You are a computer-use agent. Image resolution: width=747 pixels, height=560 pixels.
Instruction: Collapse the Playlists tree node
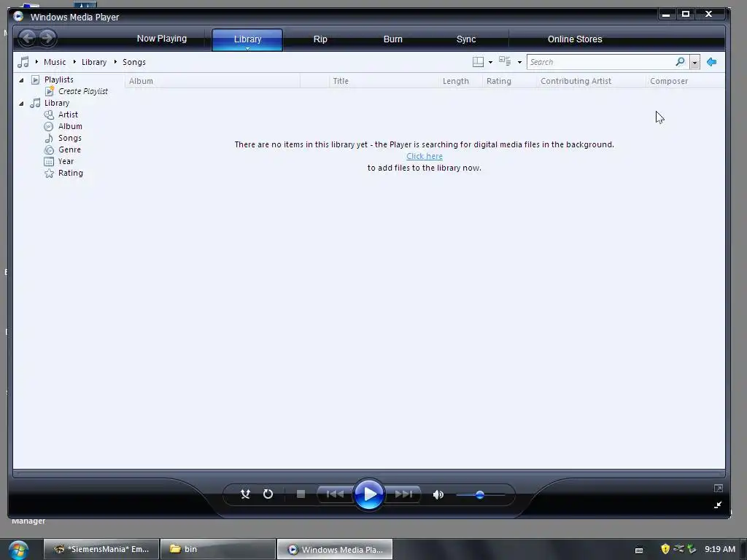pyautogui.click(x=21, y=80)
